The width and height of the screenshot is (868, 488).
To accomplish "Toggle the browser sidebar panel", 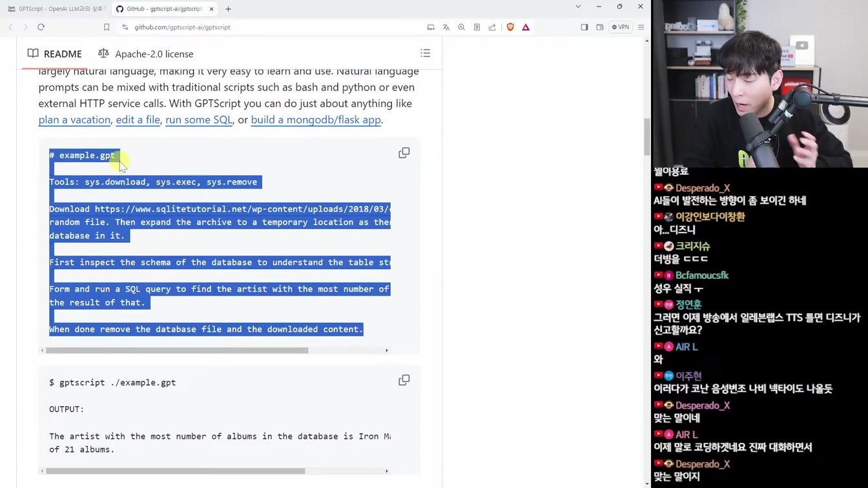I will 584,27.
